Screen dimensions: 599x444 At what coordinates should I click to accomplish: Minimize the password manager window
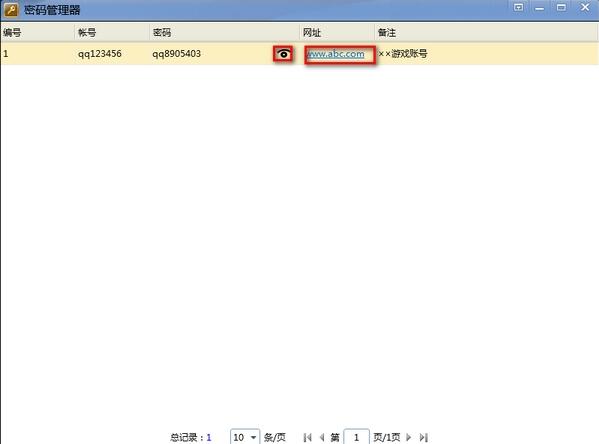[x=539, y=8]
